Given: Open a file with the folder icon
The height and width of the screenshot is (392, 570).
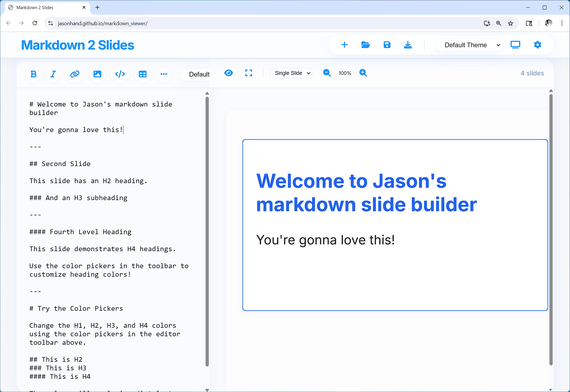Looking at the screenshot, I should point(366,45).
